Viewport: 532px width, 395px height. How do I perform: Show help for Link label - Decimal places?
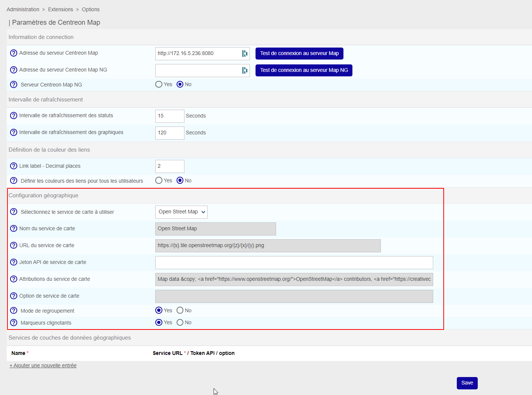[13, 166]
